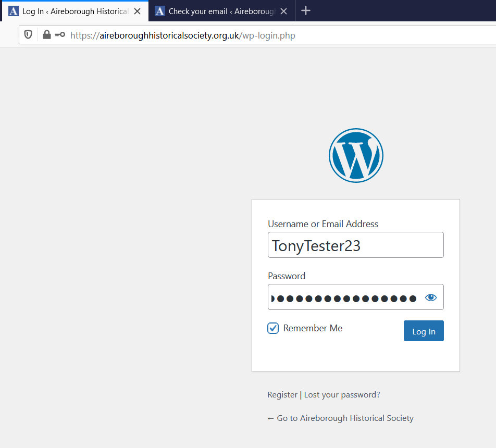The height and width of the screenshot is (448, 496).
Task: Switch to the Log In tab
Action: click(x=73, y=11)
